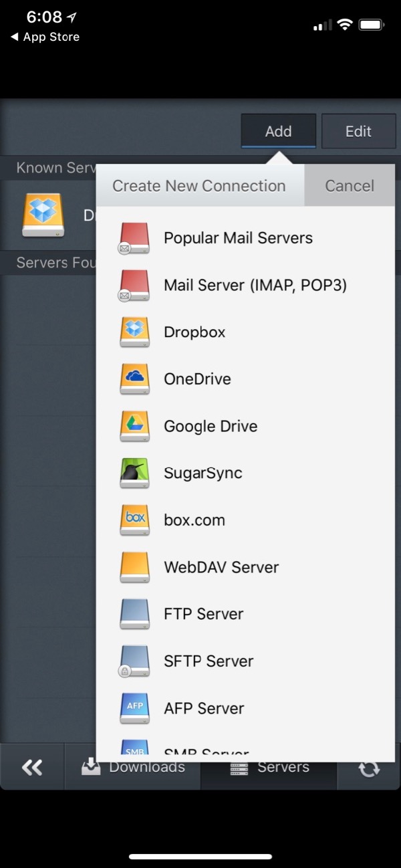Tap the FTP Server drive icon

(x=134, y=614)
